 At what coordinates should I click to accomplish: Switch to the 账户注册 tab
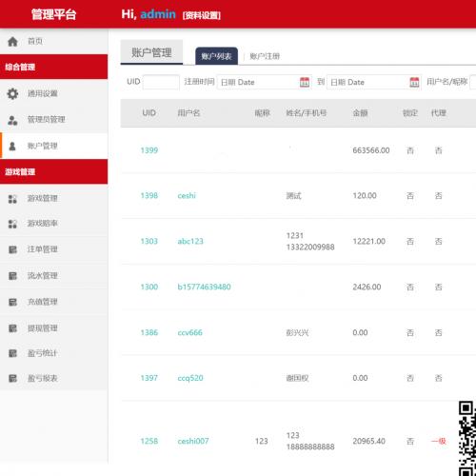point(265,56)
